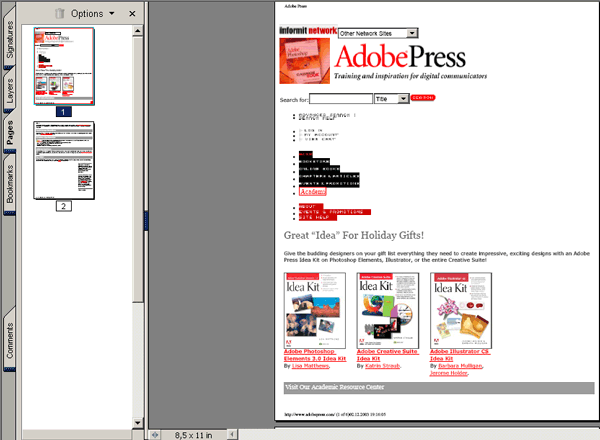Close the Pages navigation panel

click(x=132, y=14)
